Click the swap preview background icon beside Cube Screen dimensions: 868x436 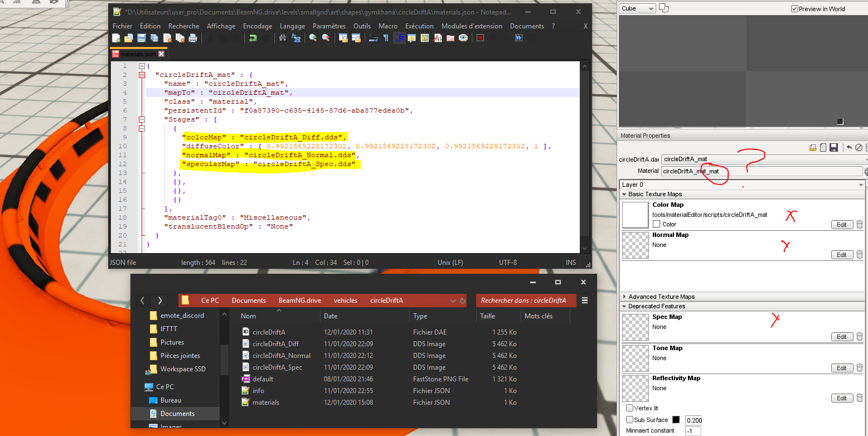click(x=663, y=8)
